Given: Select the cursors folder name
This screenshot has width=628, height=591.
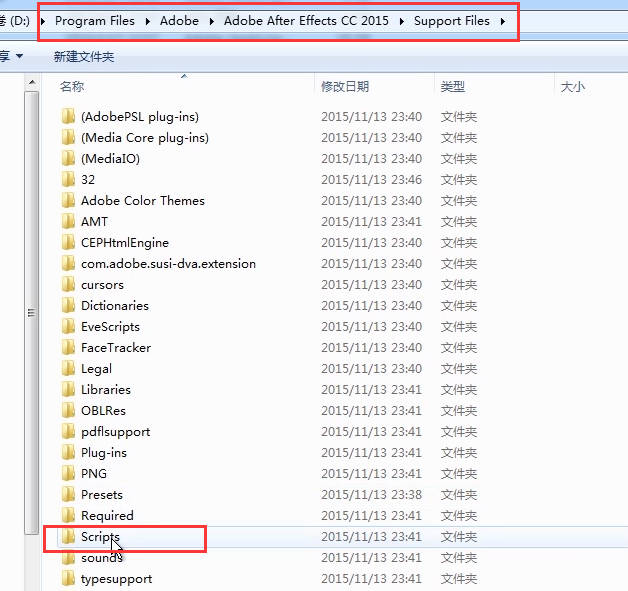Looking at the screenshot, I should point(102,285).
